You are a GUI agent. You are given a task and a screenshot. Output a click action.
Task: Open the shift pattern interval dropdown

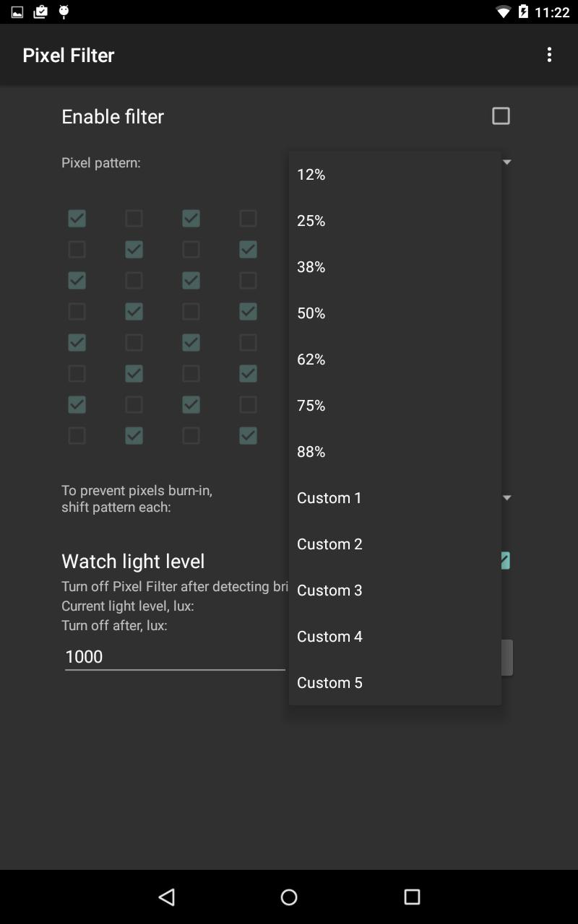(x=506, y=497)
